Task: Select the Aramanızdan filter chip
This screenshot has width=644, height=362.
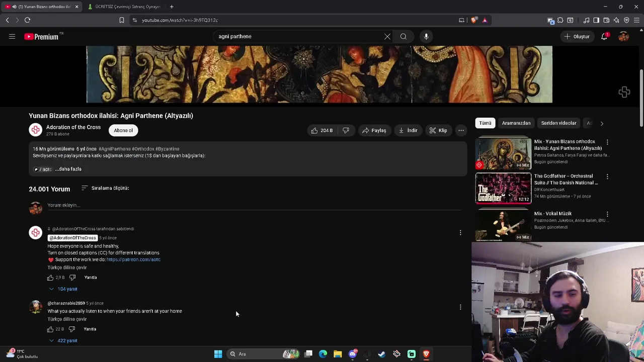Action: (x=516, y=123)
